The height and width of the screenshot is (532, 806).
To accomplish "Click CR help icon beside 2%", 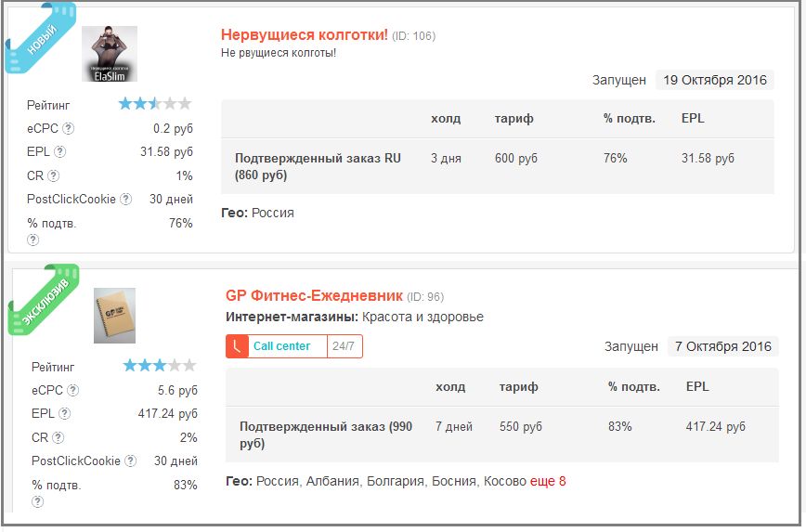I will coord(58,437).
